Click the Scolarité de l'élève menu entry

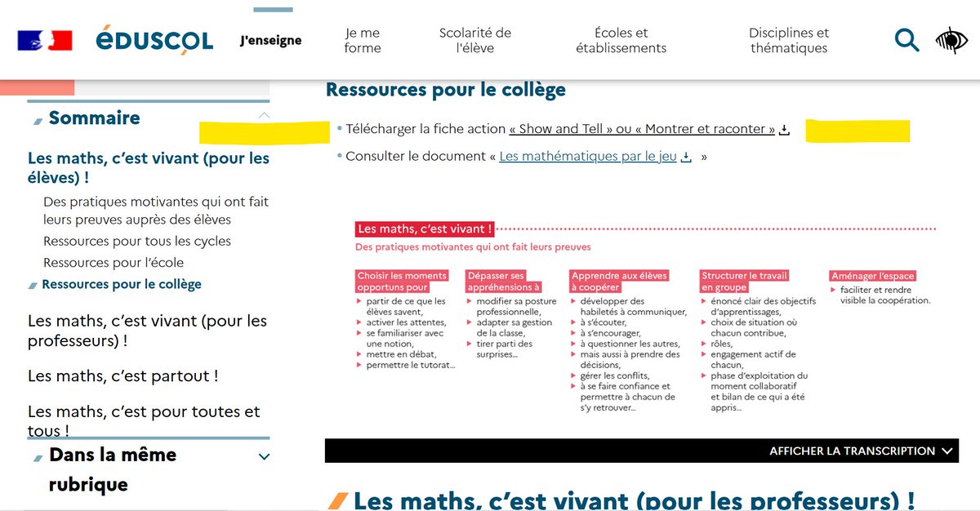click(x=475, y=38)
